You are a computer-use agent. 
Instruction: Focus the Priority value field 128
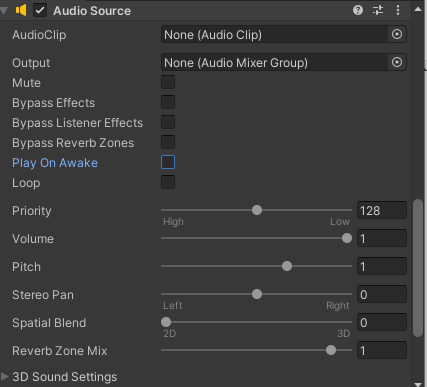click(x=382, y=210)
